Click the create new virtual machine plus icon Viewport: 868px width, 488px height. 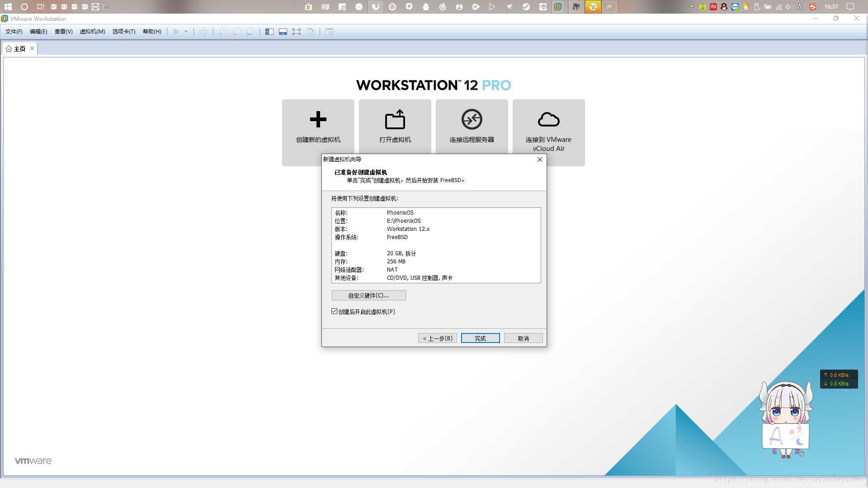[318, 120]
